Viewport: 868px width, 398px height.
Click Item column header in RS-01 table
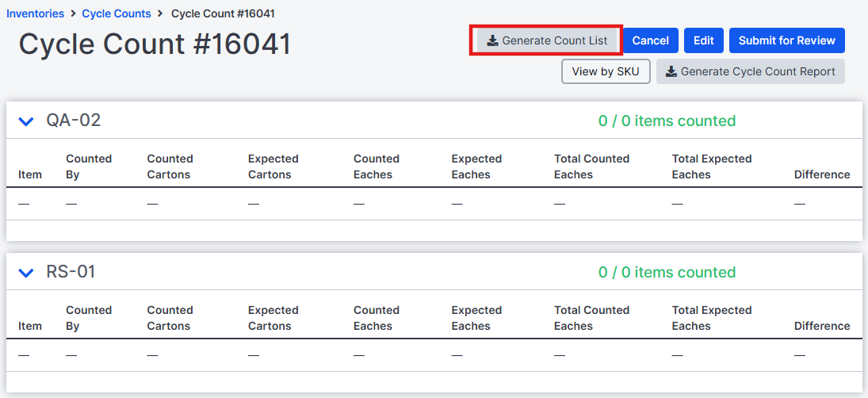click(x=30, y=326)
